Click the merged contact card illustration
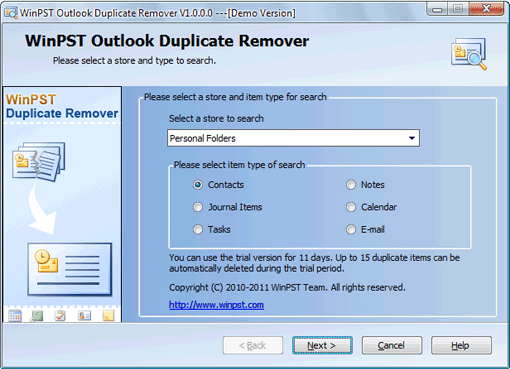510x369 pixels. coord(69,269)
